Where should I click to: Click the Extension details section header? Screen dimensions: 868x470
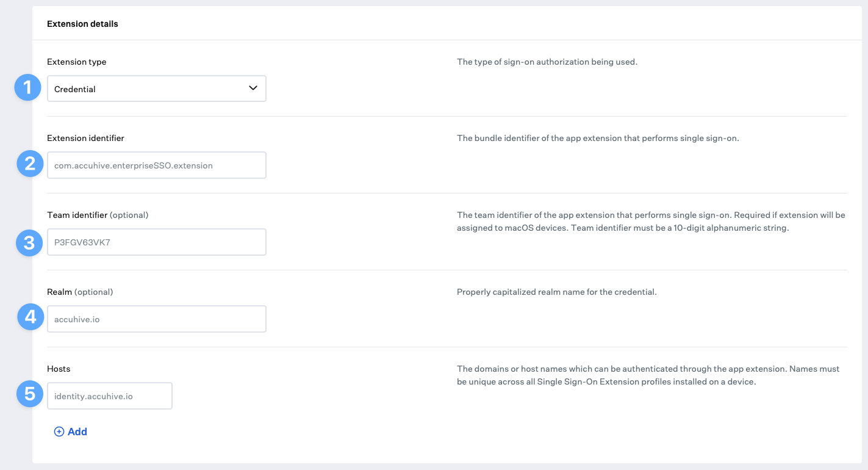coord(82,24)
